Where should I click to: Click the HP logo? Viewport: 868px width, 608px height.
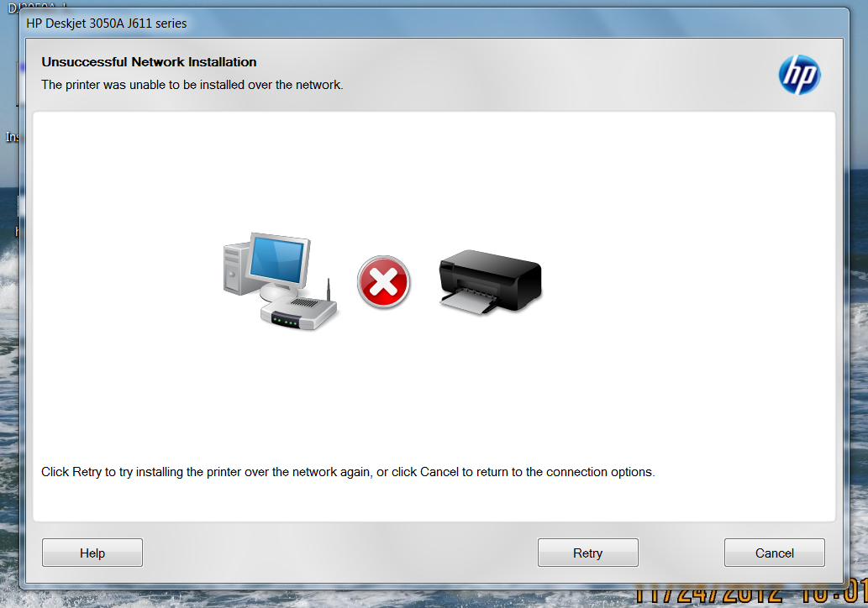(x=799, y=75)
